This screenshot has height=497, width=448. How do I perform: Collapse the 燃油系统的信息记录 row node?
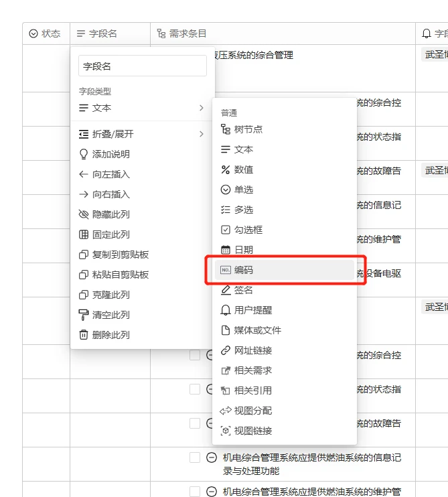tap(212, 457)
